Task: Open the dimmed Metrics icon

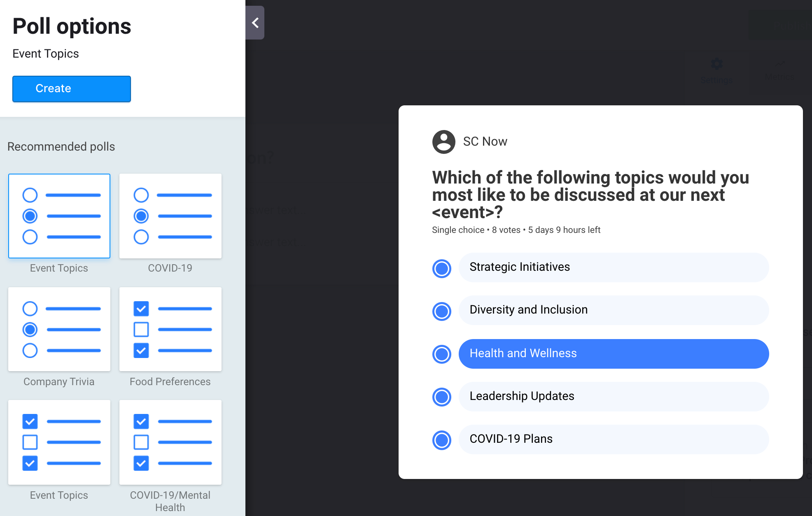Action: (x=780, y=64)
